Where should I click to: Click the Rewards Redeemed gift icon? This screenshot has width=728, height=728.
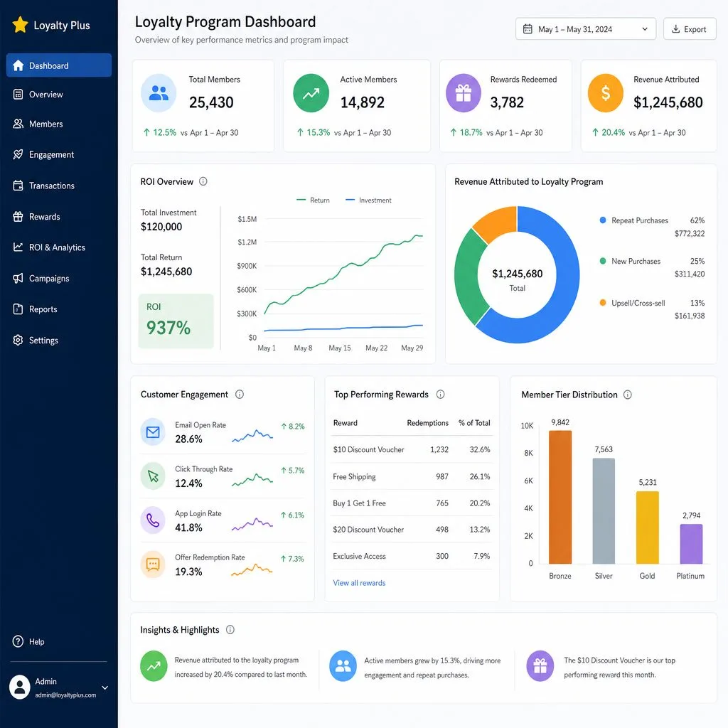[464, 93]
